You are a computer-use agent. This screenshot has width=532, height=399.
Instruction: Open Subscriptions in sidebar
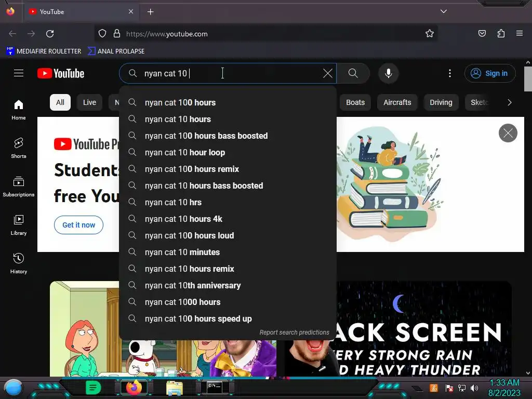click(19, 187)
